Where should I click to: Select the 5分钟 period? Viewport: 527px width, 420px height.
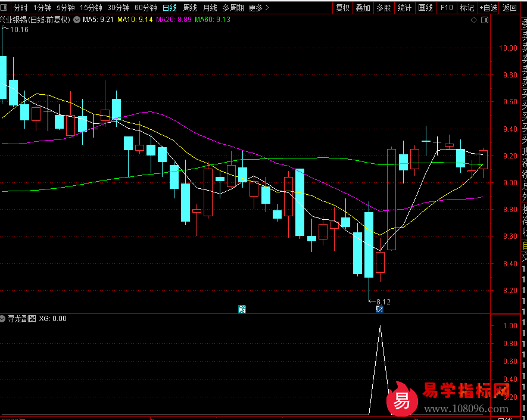(66, 8)
